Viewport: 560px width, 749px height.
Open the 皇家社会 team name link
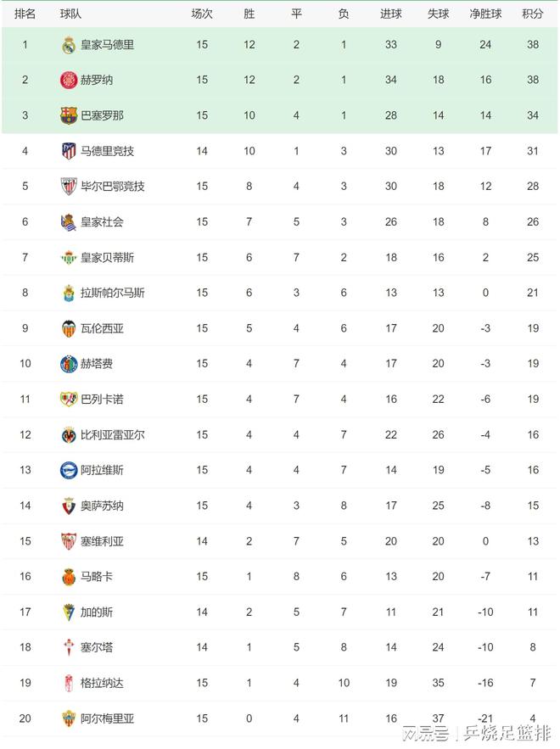pos(102,221)
